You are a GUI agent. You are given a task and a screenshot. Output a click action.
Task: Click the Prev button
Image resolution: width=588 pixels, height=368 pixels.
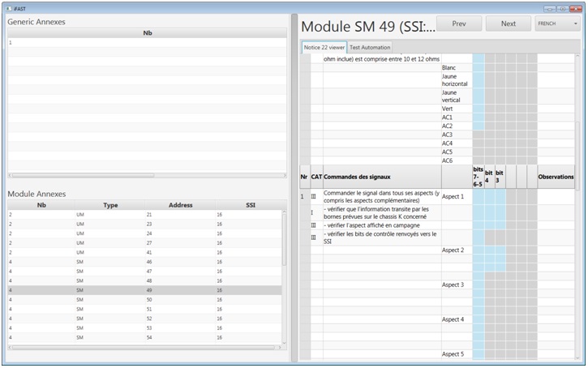[459, 24]
